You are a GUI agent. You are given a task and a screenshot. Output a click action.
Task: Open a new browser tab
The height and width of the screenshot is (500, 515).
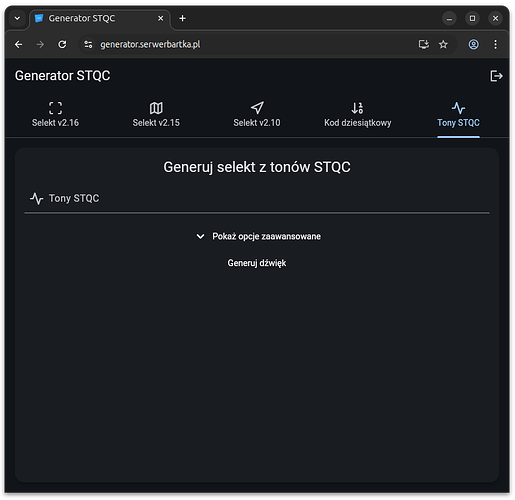point(182,18)
